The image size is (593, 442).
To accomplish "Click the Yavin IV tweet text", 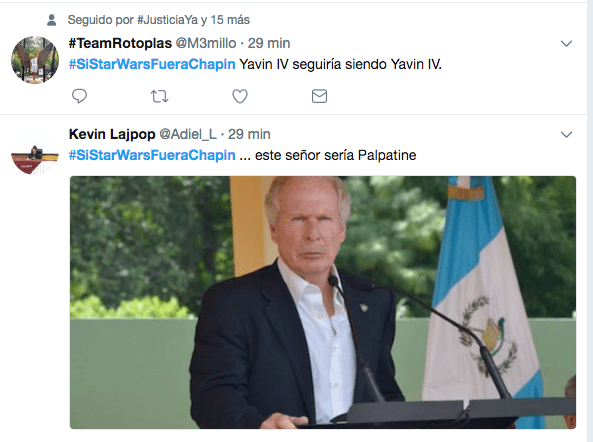I will (340, 64).
